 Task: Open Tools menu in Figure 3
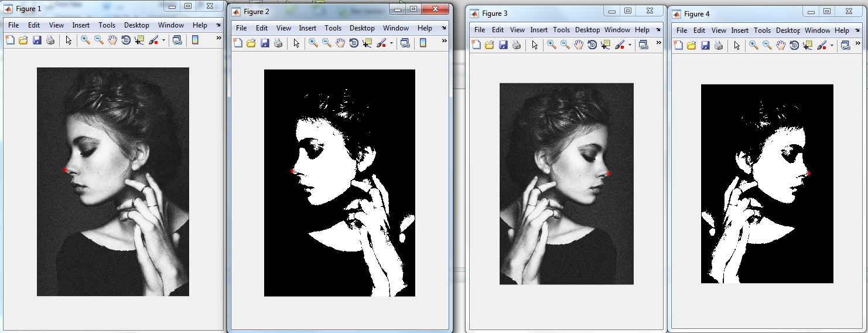point(561,30)
